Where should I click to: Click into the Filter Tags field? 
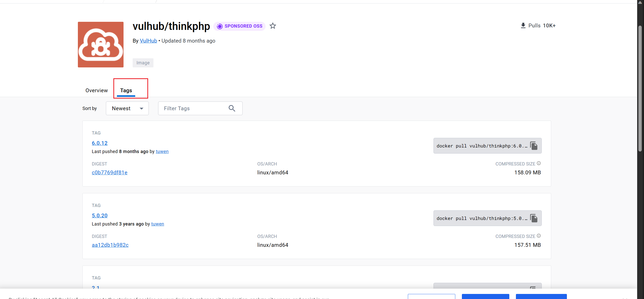193,108
